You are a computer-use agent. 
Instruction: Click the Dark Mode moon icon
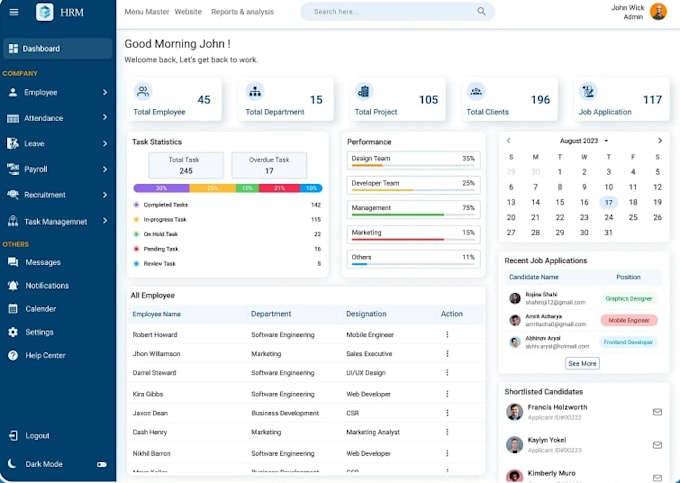coord(12,464)
